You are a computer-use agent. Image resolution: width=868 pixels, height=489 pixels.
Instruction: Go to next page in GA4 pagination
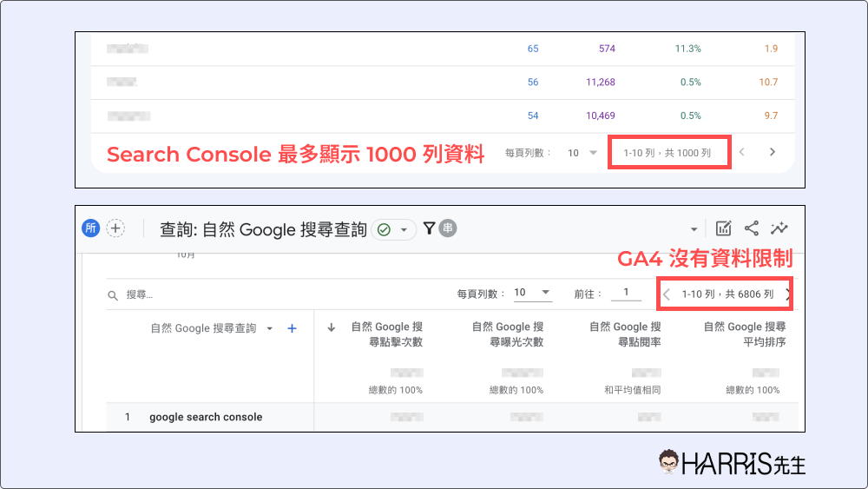click(x=787, y=294)
